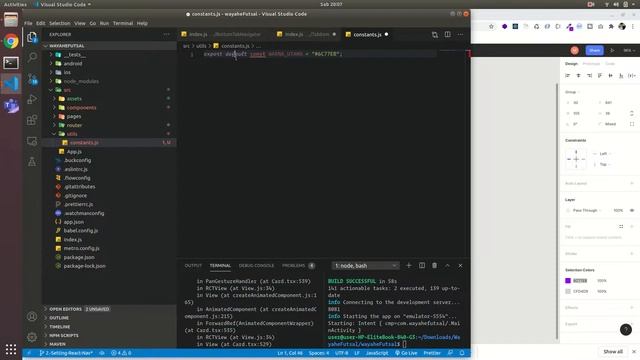The image size is (640, 360).
Task: Show Applications grid in the Ubuntu dock
Action: [11, 349]
